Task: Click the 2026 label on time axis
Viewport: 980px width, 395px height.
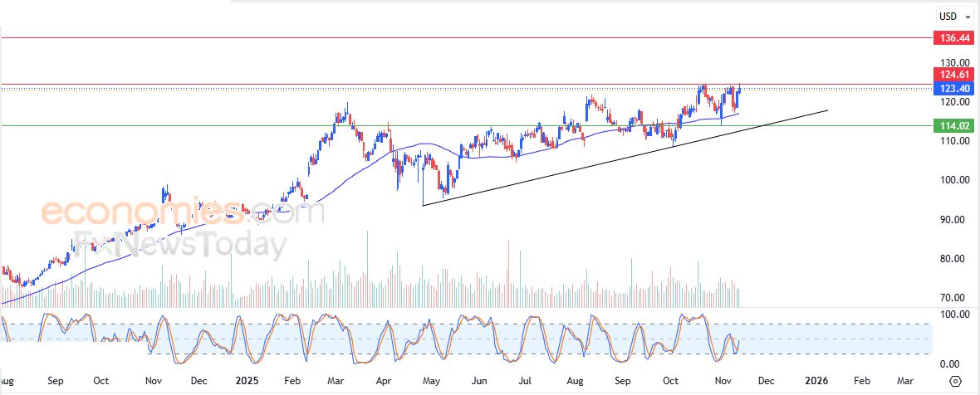Action: point(817,381)
